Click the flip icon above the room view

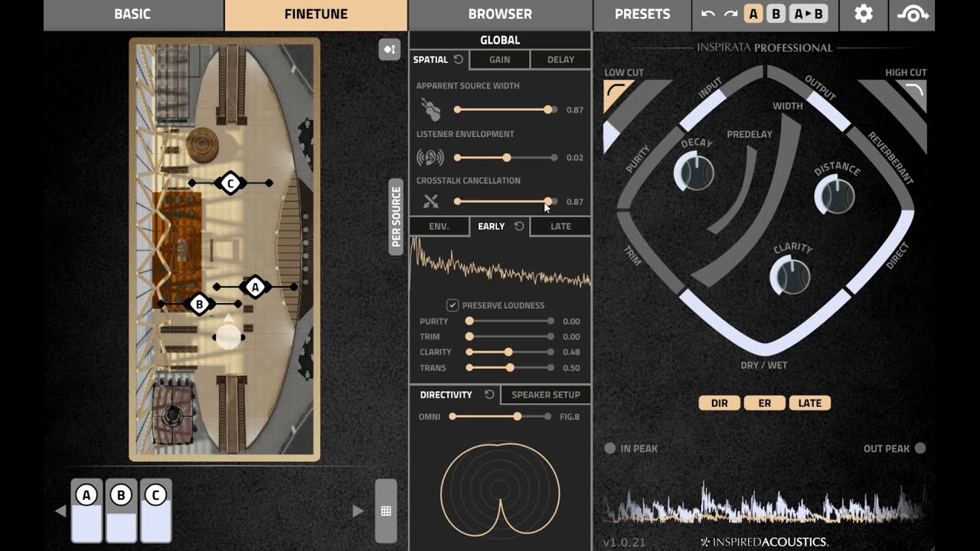390,49
